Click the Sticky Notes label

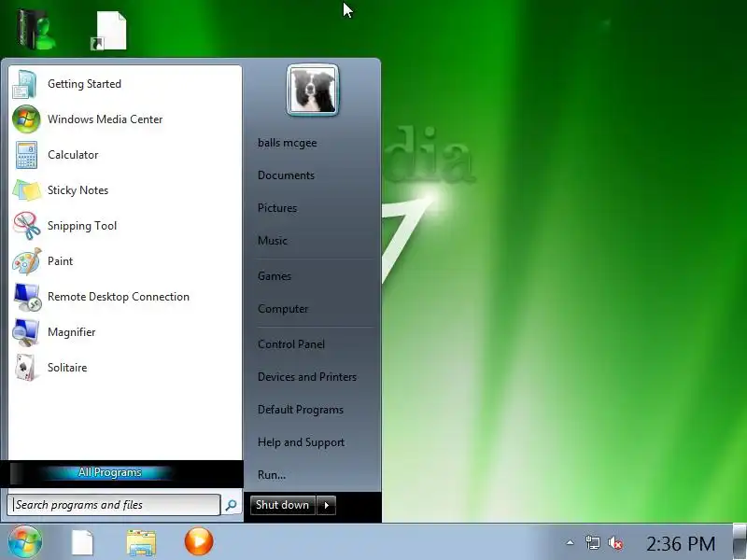click(78, 190)
